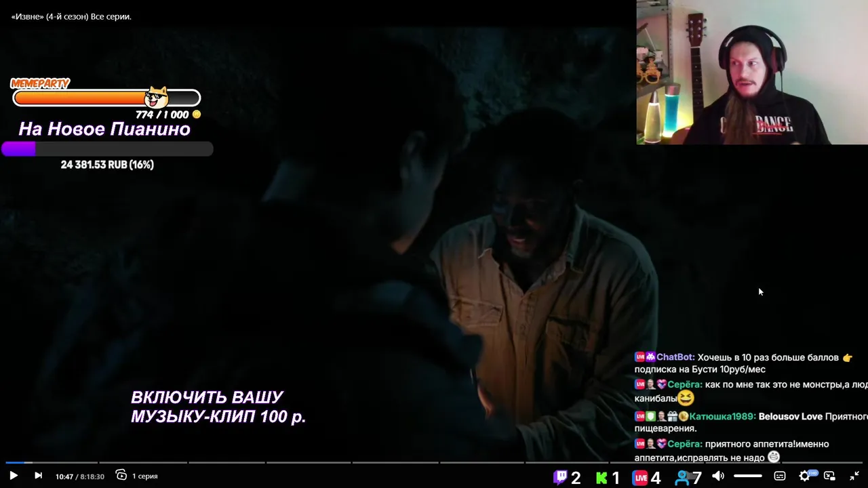Viewport: 868px width, 488px height.
Task: Click the 'ВКЛЮЧИТЬ ВАШУ МУЗЫКУ-КЛИП 100 р.' banner
Action: tap(218, 407)
